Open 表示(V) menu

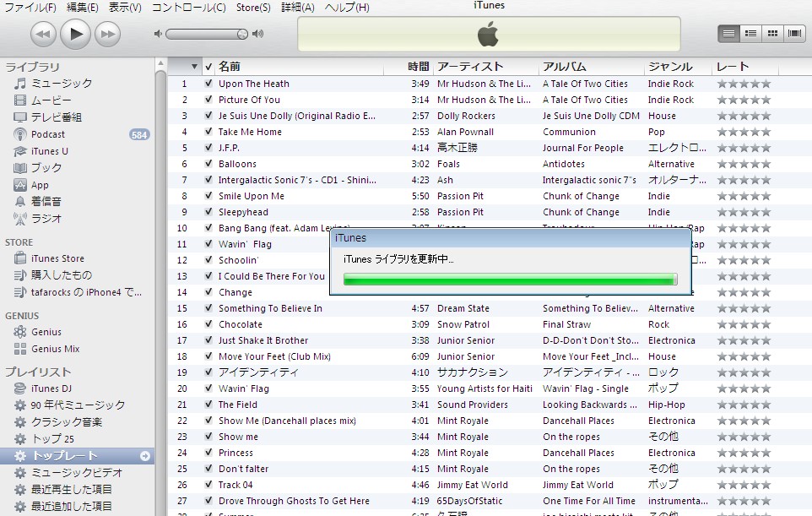pos(125,8)
